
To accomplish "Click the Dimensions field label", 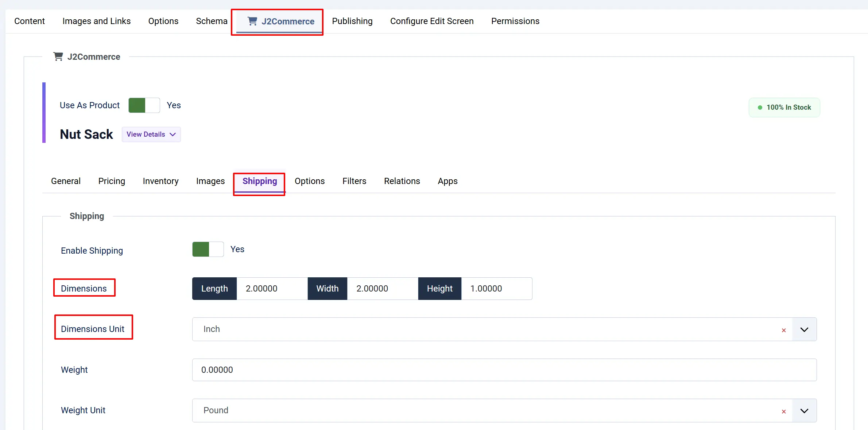I will pyautogui.click(x=84, y=289).
